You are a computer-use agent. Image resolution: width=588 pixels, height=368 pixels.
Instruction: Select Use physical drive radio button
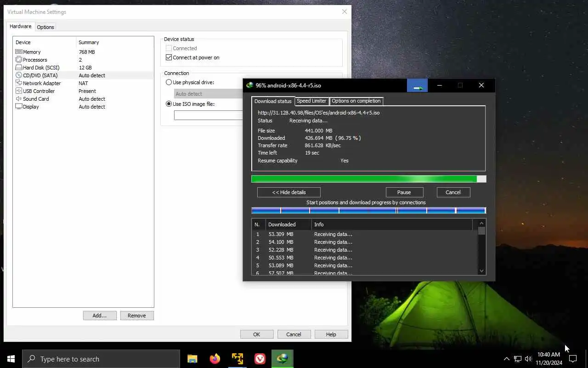tap(169, 82)
